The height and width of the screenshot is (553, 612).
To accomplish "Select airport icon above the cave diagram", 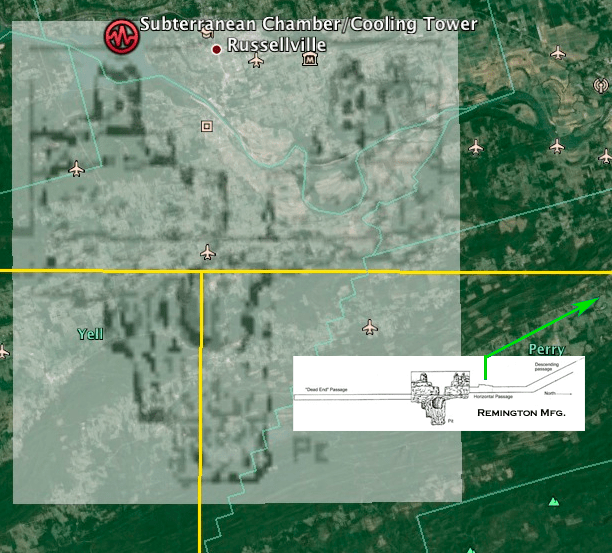I will (x=370, y=327).
